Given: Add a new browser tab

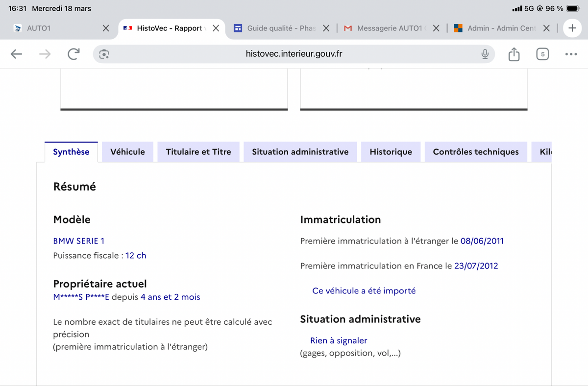Looking at the screenshot, I should pos(572,28).
